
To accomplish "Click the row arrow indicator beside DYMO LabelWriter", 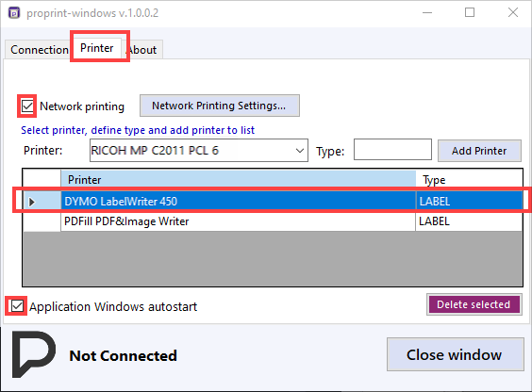I will pos(32,202).
